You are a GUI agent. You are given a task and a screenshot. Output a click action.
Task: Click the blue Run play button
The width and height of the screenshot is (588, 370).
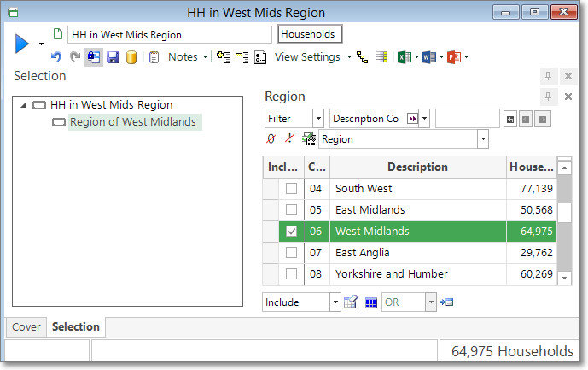click(x=22, y=44)
